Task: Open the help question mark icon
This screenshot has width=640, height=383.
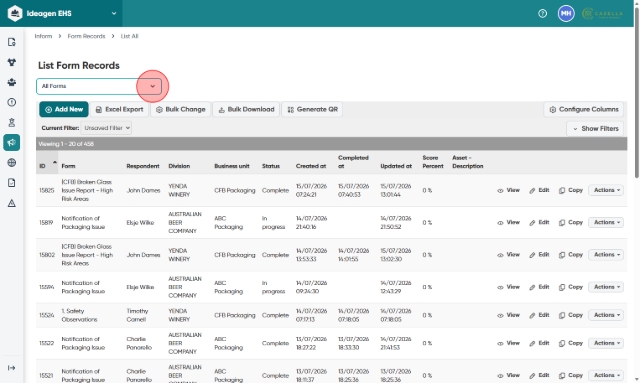Action: (x=542, y=13)
